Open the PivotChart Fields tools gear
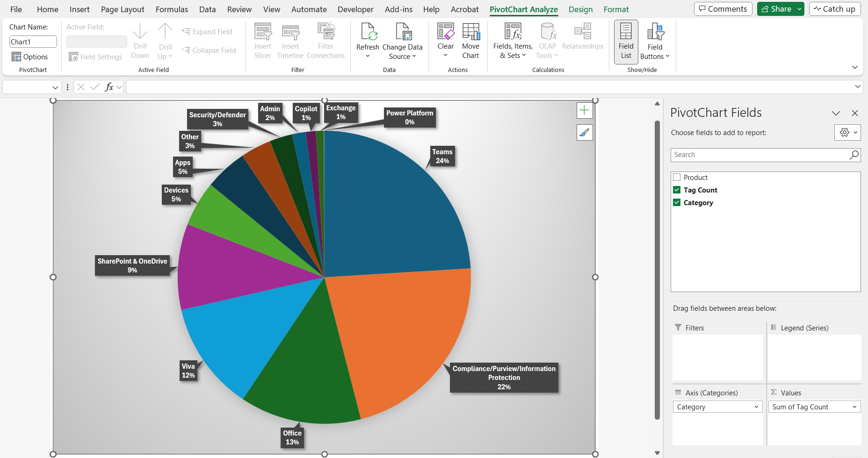This screenshot has width=868, height=458. (847, 133)
